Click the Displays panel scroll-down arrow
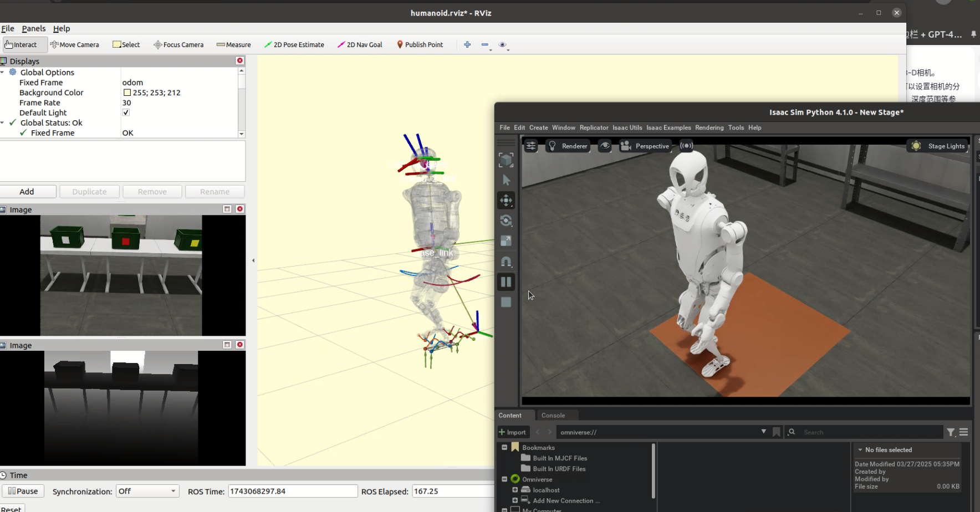The width and height of the screenshot is (980, 512). (241, 134)
